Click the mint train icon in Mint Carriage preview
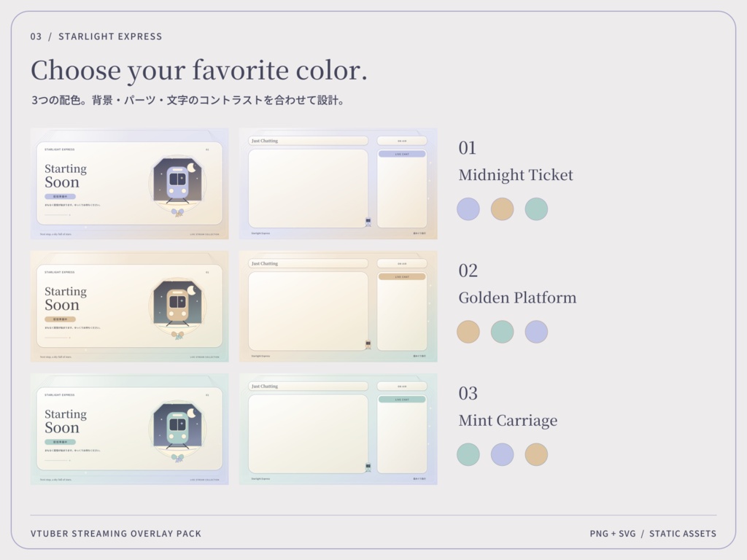This screenshot has height=560, width=747. pos(177,427)
